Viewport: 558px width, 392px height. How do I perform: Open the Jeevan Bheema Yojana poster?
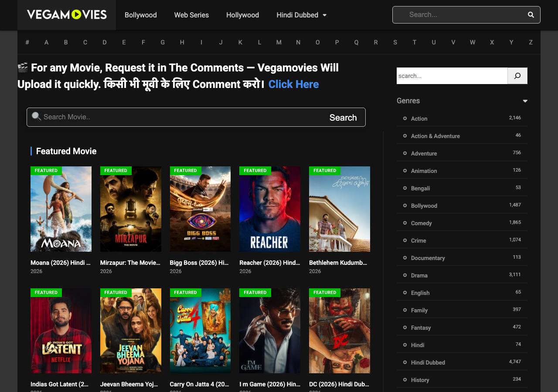[x=131, y=331]
